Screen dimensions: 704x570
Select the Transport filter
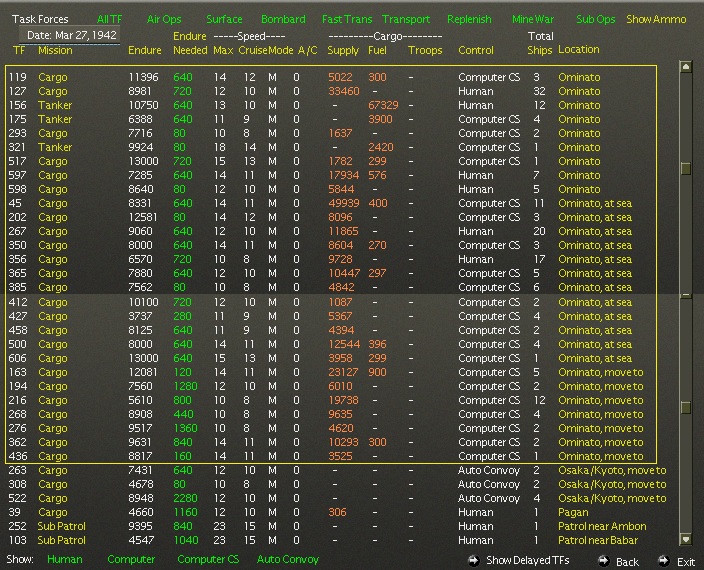pyautogui.click(x=406, y=19)
